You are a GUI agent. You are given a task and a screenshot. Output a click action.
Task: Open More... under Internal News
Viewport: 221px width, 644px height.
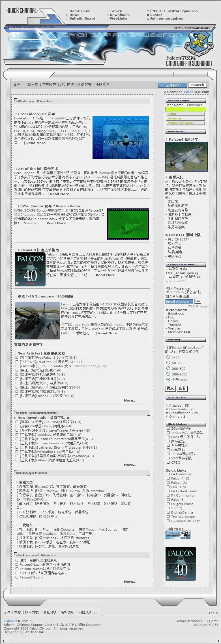point(130,582)
